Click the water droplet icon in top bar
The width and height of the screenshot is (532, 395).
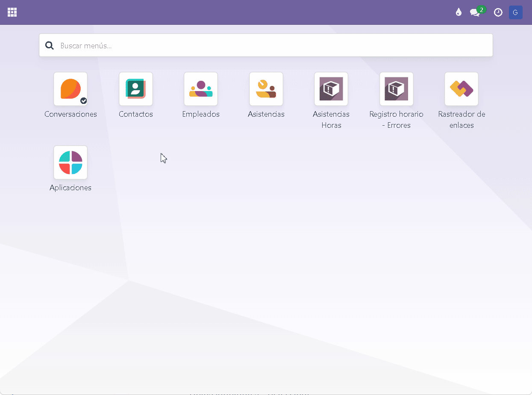459,12
